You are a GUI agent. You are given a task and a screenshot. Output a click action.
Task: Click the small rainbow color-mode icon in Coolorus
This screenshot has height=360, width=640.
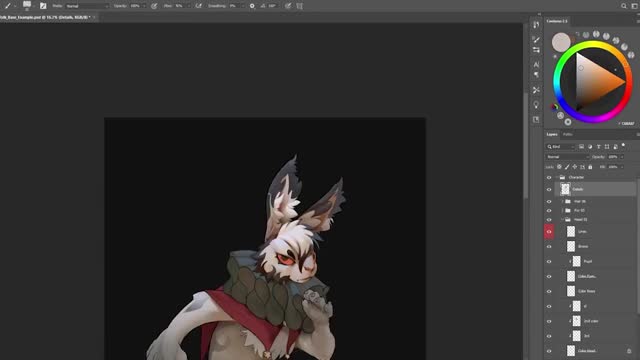554,107
